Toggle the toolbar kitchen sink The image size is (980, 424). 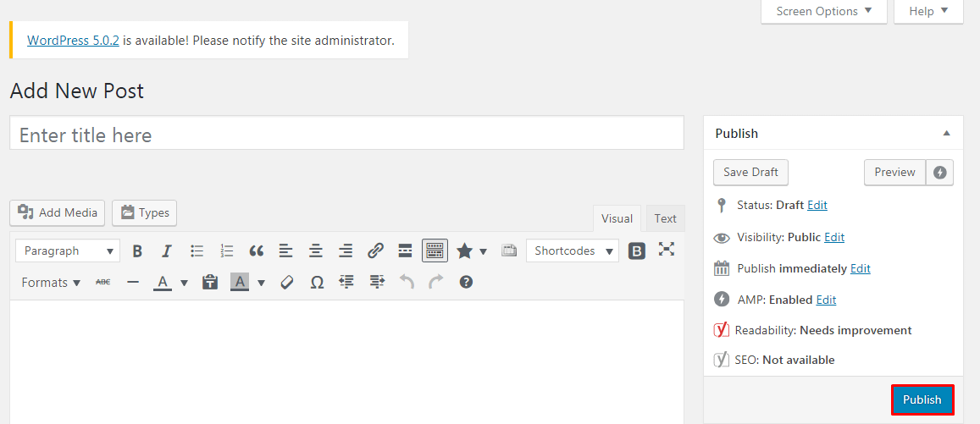coord(435,251)
